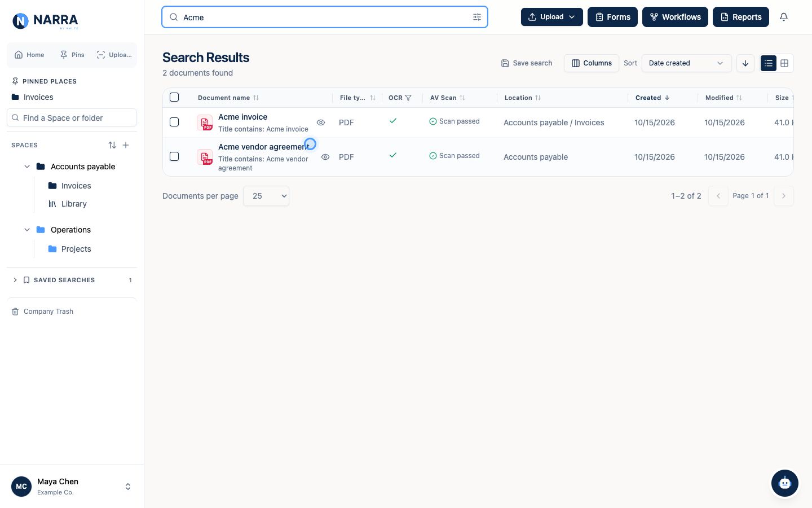Open the chatbot assistant button

pos(785,483)
